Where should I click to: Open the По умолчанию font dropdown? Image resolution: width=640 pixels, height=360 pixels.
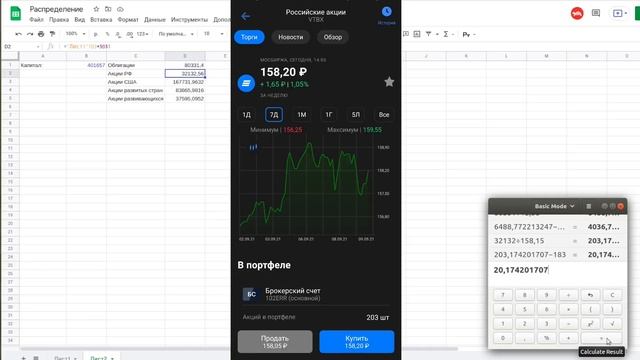point(176,34)
